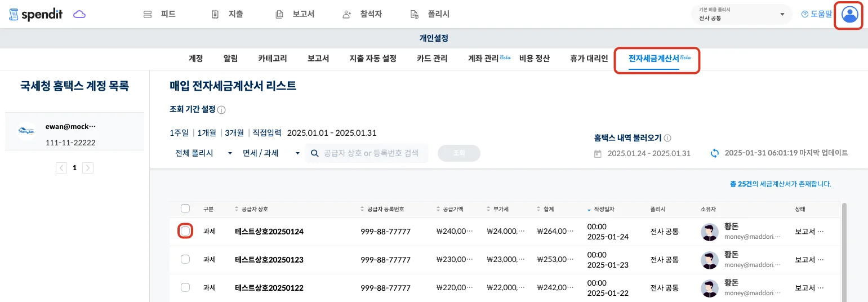Image resolution: width=868 pixels, height=302 pixels.
Task: Check the 테스트상호20250122 row checkbox
Action: tap(185, 287)
